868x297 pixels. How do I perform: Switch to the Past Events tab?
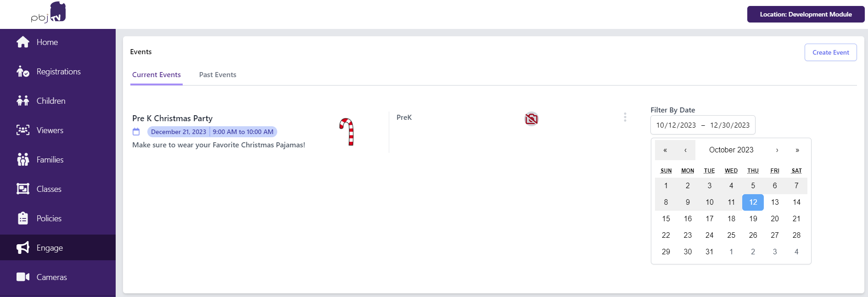click(218, 75)
